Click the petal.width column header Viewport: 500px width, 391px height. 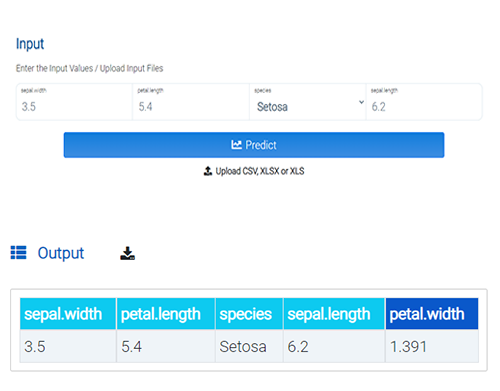click(x=432, y=314)
